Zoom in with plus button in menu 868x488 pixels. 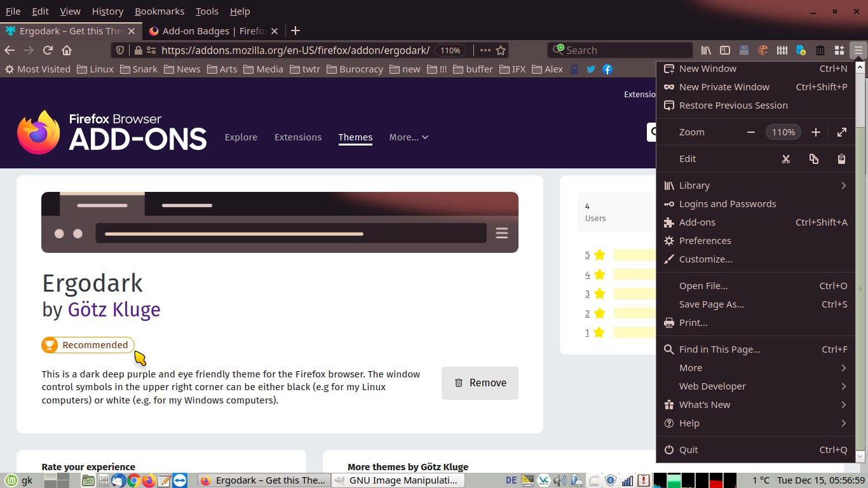point(816,132)
